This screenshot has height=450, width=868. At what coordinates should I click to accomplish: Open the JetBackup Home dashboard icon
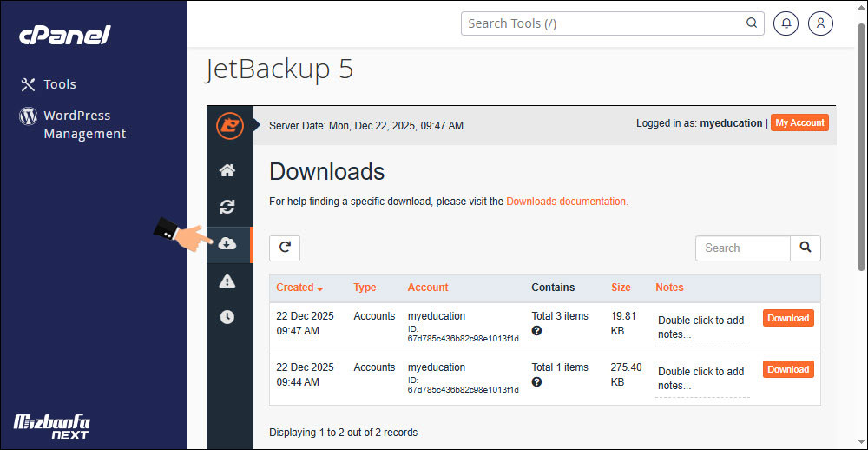click(227, 170)
